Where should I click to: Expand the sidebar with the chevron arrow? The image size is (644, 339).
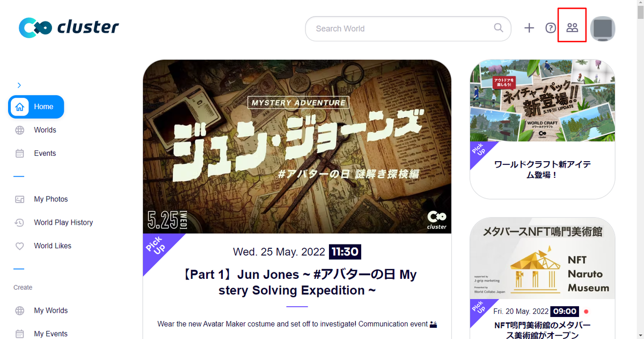(19, 85)
